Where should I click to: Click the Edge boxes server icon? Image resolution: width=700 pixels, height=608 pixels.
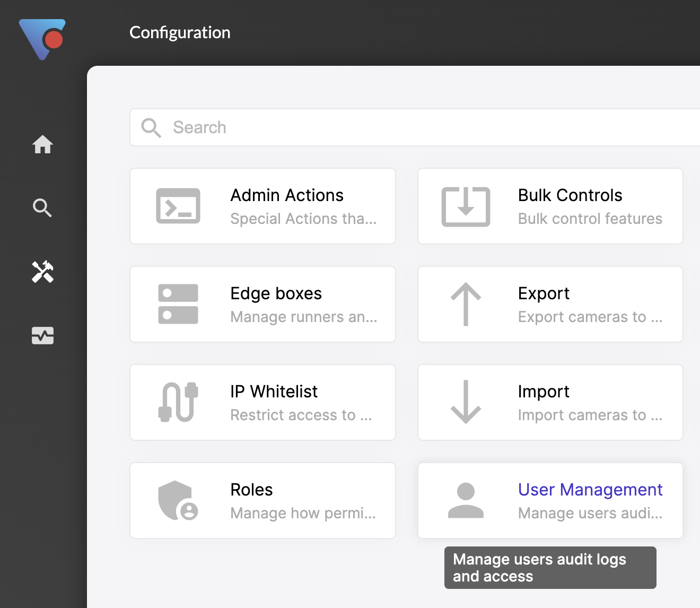pos(178,304)
